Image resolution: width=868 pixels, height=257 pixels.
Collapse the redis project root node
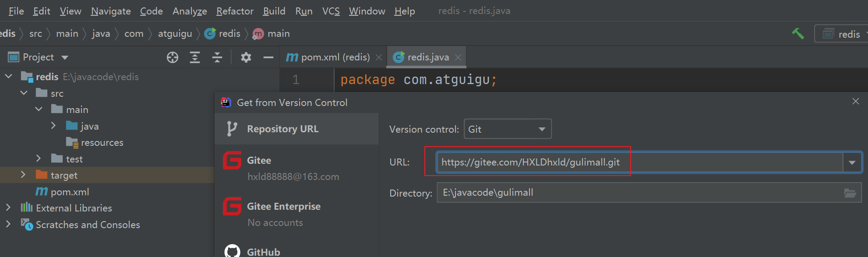click(x=8, y=77)
